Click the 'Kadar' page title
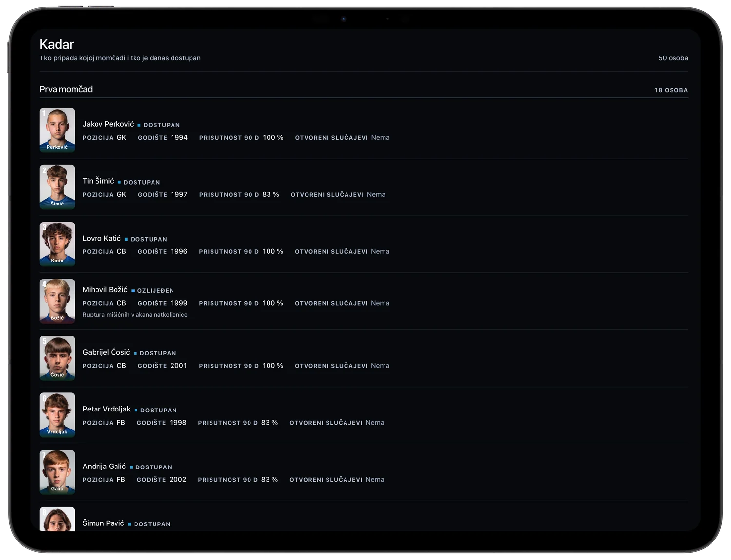 [x=57, y=44]
